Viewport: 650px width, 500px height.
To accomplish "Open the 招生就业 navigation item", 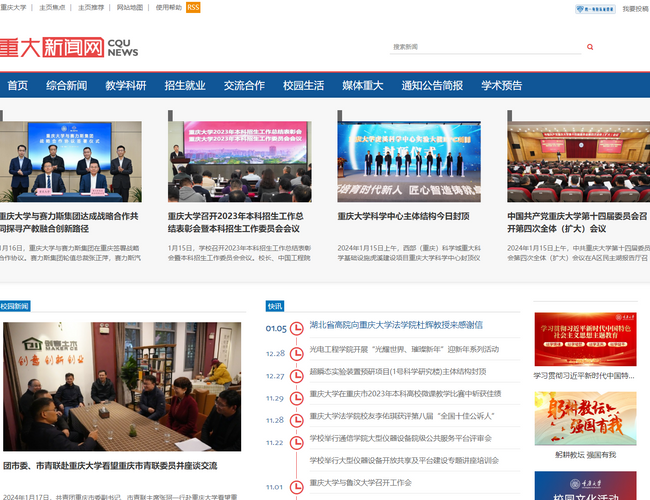I will (185, 85).
